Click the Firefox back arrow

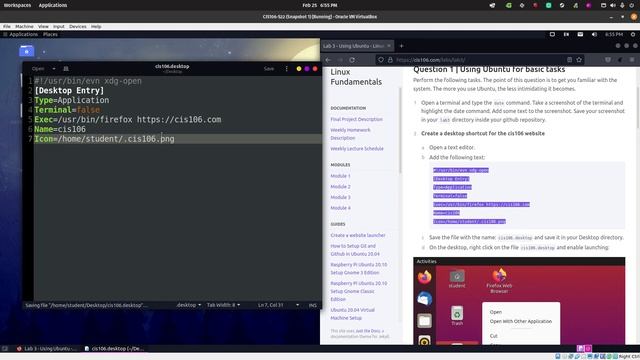[329, 60]
